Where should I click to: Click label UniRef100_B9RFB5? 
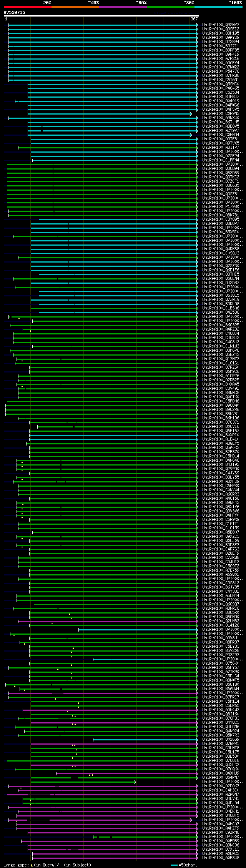tap(221, 50)
